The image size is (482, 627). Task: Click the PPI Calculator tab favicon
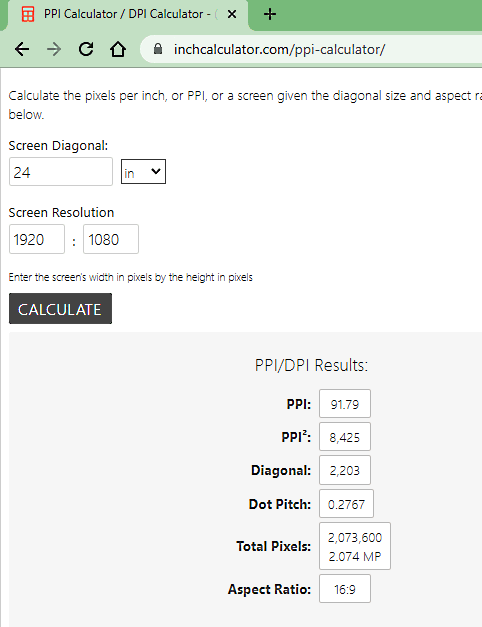click(28, 14)
